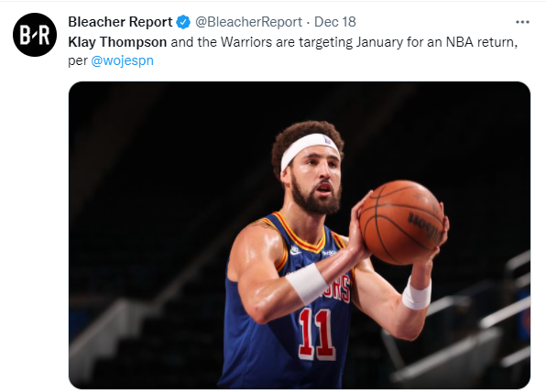The height and width of the screenshot is (392, 546).
Task: Click the red jersey number 11
Action: coord(317,334)
